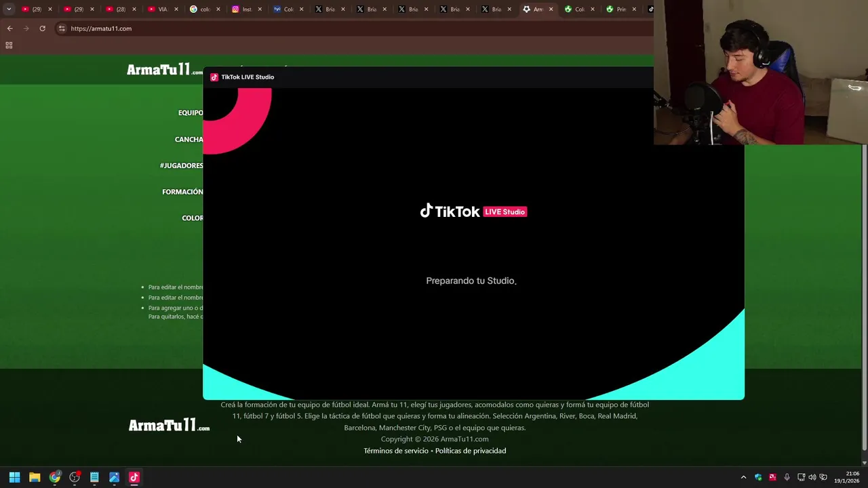Screen dimensions: 868x488
Task: Reload the armatu11.com page
Action: click(42, 28)
